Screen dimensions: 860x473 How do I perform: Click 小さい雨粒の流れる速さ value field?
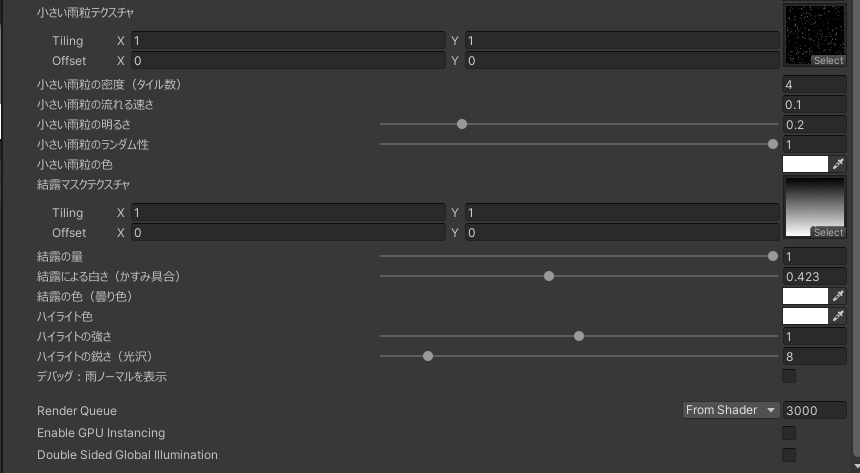coord(814,105)
